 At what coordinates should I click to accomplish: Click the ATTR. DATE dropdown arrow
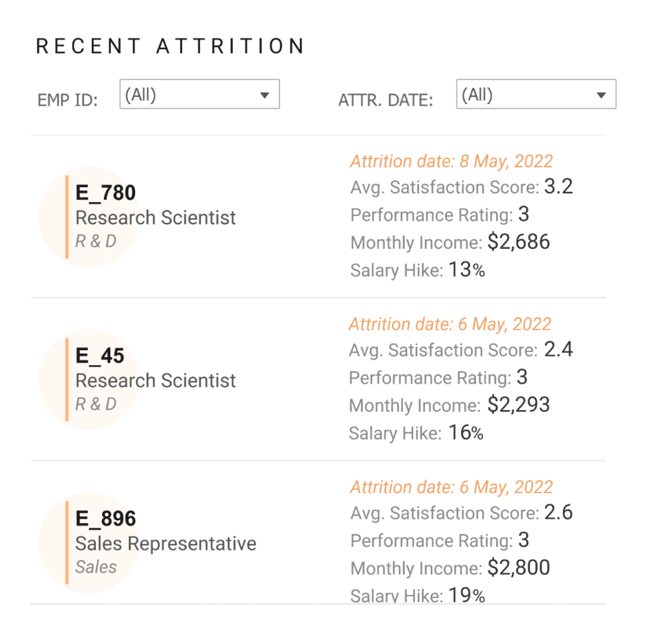tap(601, 95)
